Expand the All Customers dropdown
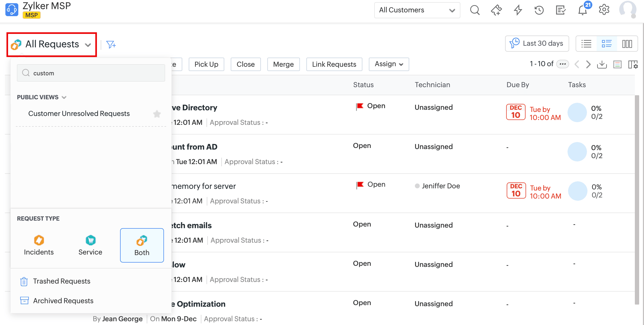Viewport: 644px width, 325px height. pyautogui.click(x=417, y=10)
